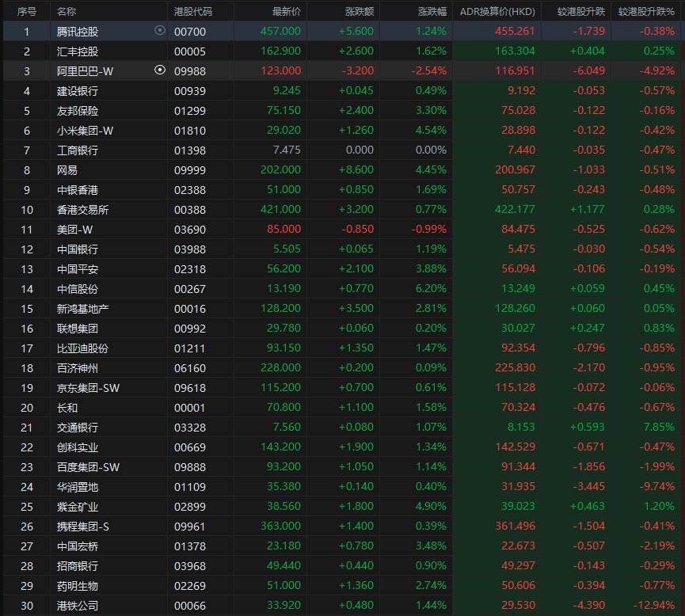Click 华润置地 stock name
The width and height of the screenshot is (685, 616).
coord(78,487)
